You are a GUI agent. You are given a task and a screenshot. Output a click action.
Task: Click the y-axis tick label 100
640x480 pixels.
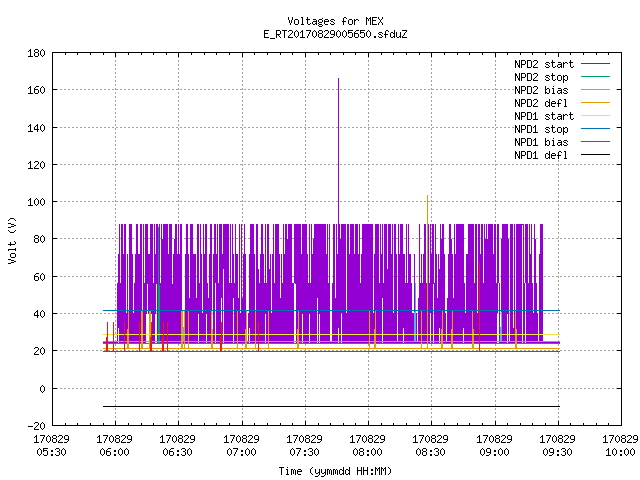point(36,202)
